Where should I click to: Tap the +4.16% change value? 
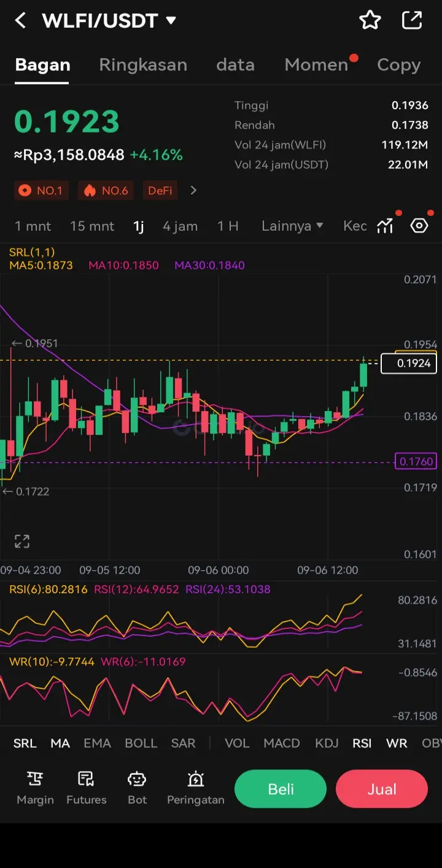(156, 155)
